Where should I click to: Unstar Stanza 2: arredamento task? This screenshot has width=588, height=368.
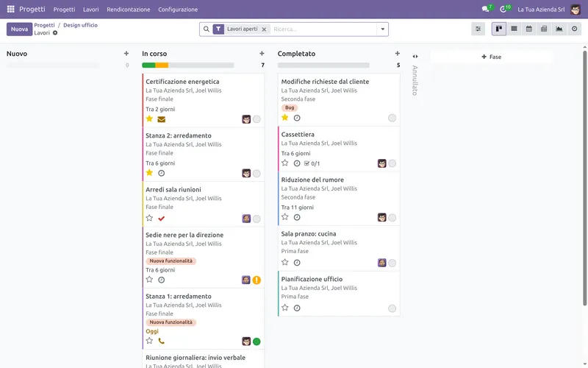[149, 172]
